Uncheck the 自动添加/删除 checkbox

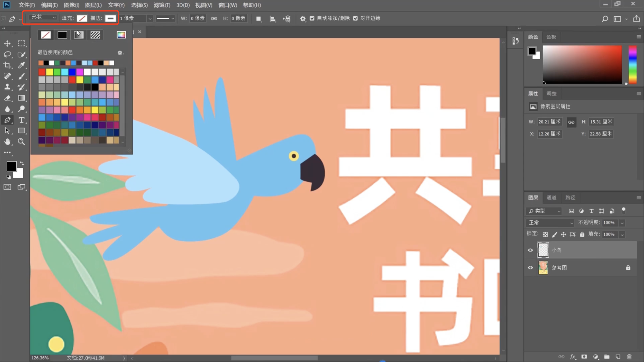[312, 18]
